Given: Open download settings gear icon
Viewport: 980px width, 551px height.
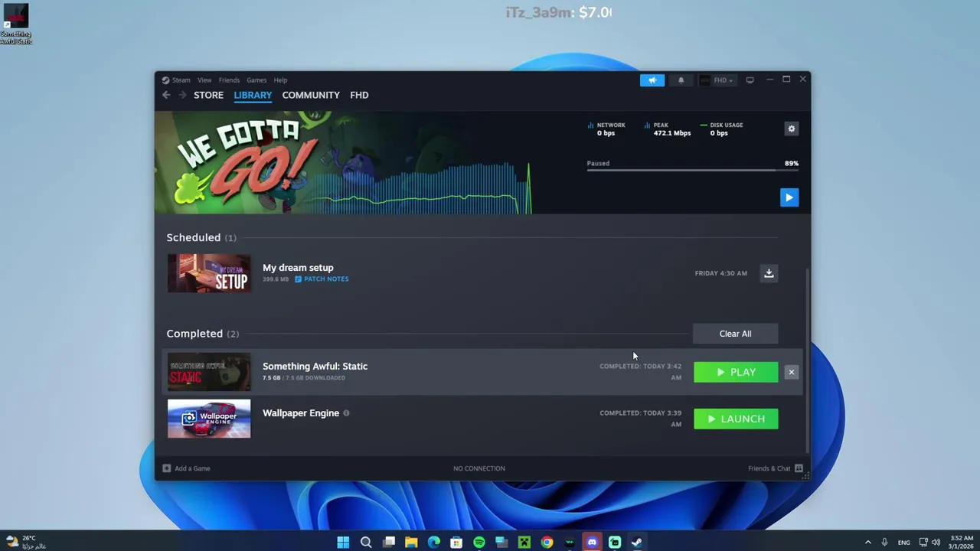Looking at the screenshot, I should click(x=792, y=129).
